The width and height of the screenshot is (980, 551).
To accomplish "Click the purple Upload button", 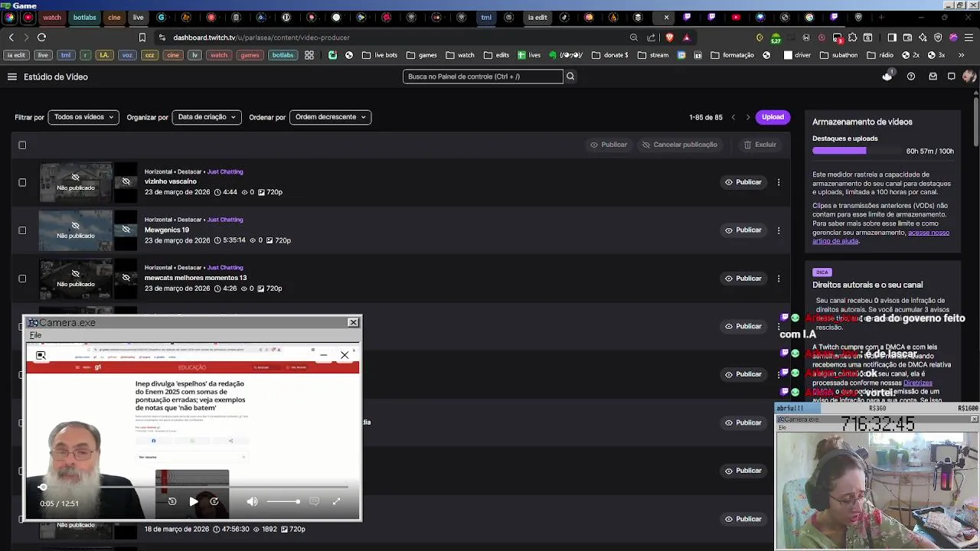I will pos(773,117).
